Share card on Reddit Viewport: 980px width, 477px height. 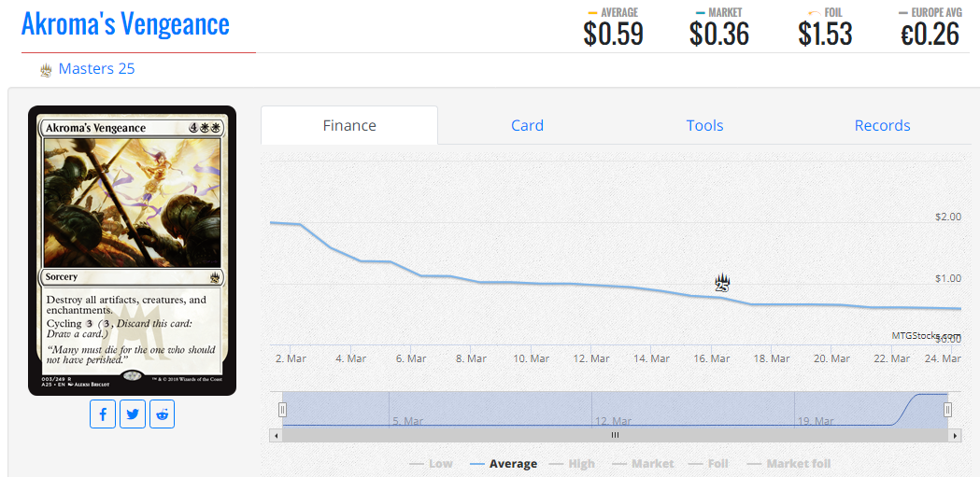[162, 414]
